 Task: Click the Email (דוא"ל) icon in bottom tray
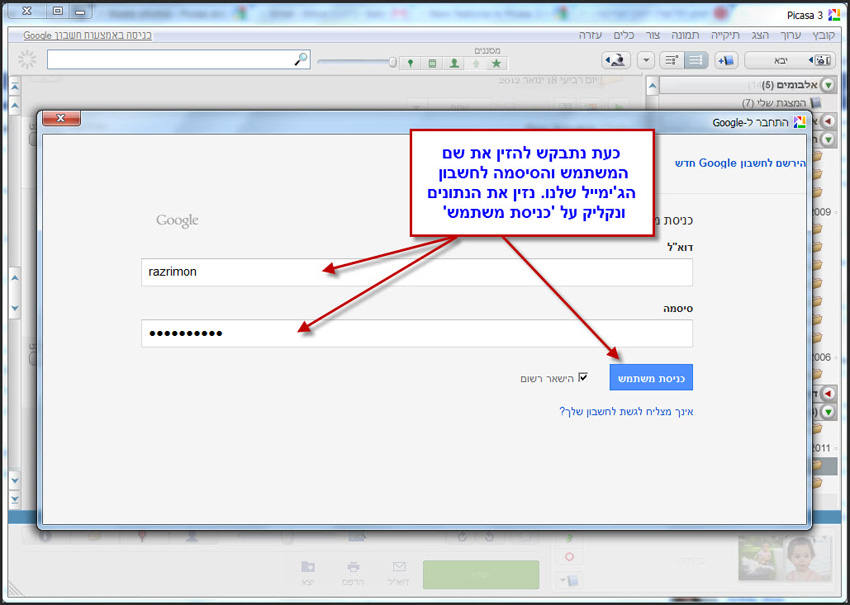(x=399, y=573)
